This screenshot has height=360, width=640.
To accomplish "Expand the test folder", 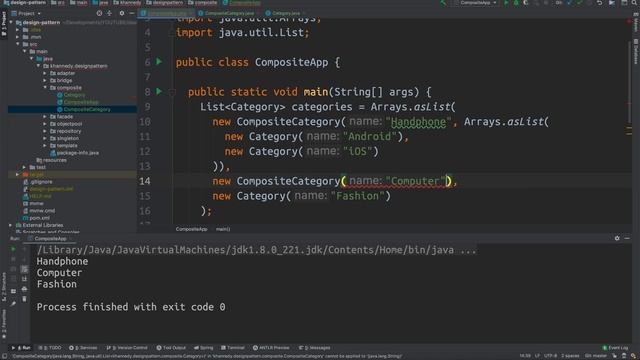I will (24, 167).
